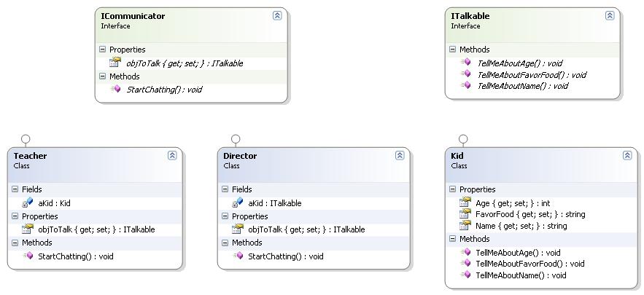Collapse the ICommunicator interface box chevron
This screenshot has height=295, width=644.
point(277,16)
